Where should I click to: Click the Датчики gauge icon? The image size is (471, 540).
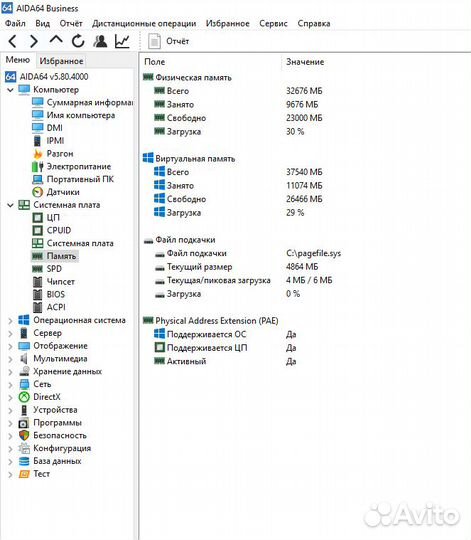pyautogui.click(x=38, y=192)
